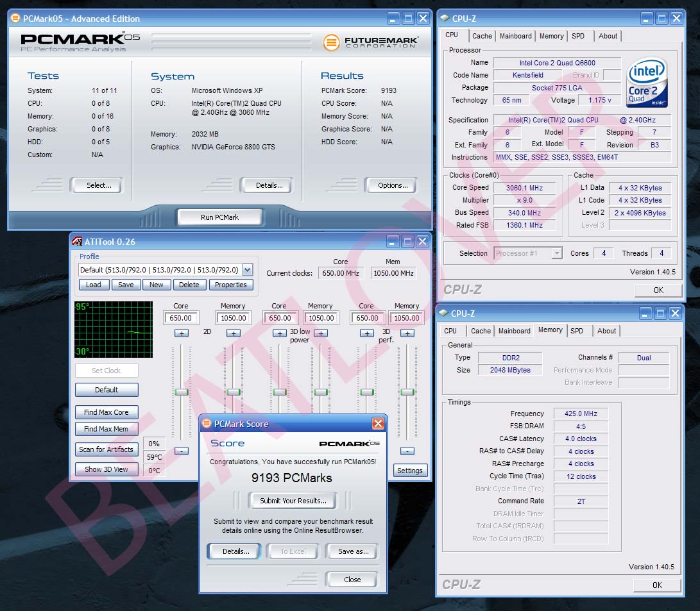Increase 3D perf Memory with plus button

[x=407, y=333]
